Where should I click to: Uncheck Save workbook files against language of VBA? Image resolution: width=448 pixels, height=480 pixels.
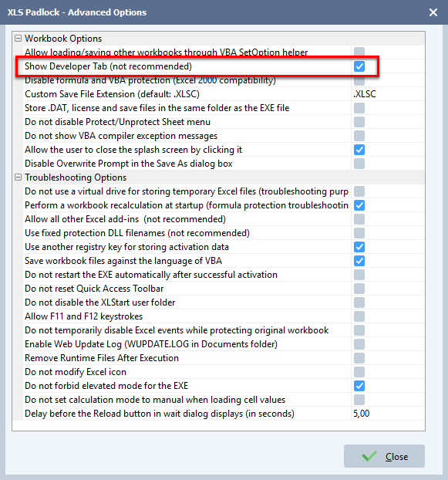[359, 261]
